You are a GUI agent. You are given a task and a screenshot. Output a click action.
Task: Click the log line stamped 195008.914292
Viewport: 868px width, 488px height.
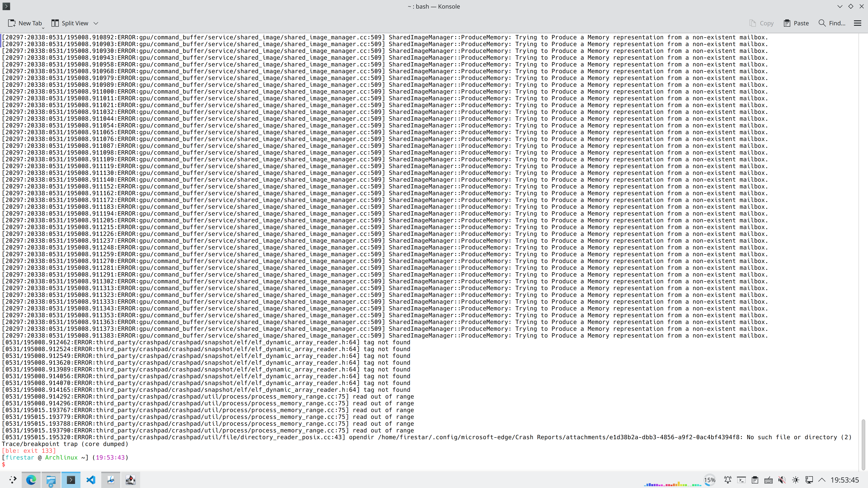click(208, 396)
